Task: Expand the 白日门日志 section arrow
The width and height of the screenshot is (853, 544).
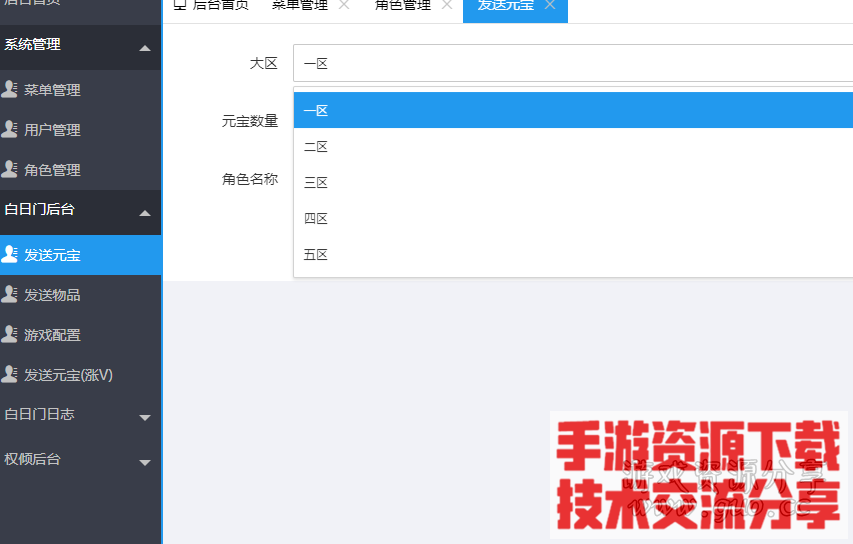Action: [x=145, y=418]
